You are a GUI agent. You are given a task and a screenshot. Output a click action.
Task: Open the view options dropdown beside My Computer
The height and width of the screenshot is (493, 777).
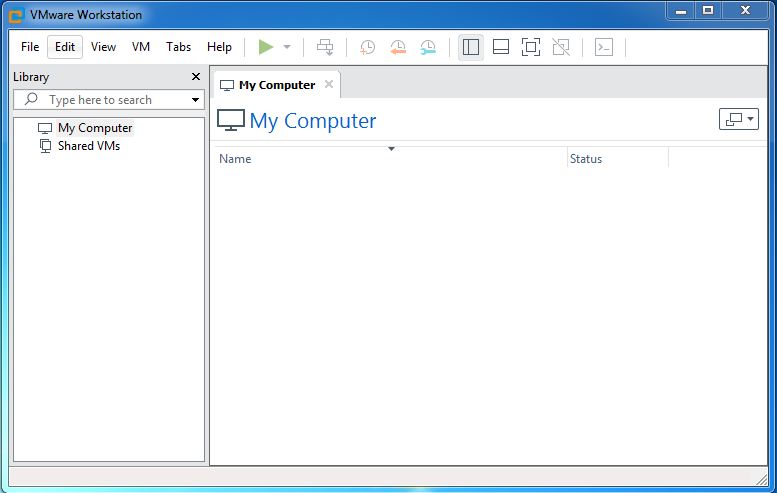738,119
